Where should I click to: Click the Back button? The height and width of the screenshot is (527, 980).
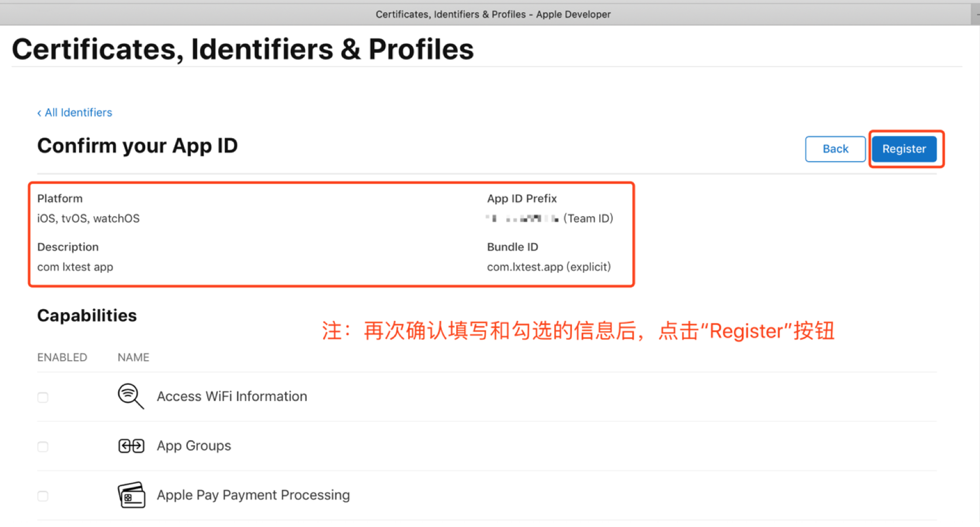(835, 149)
